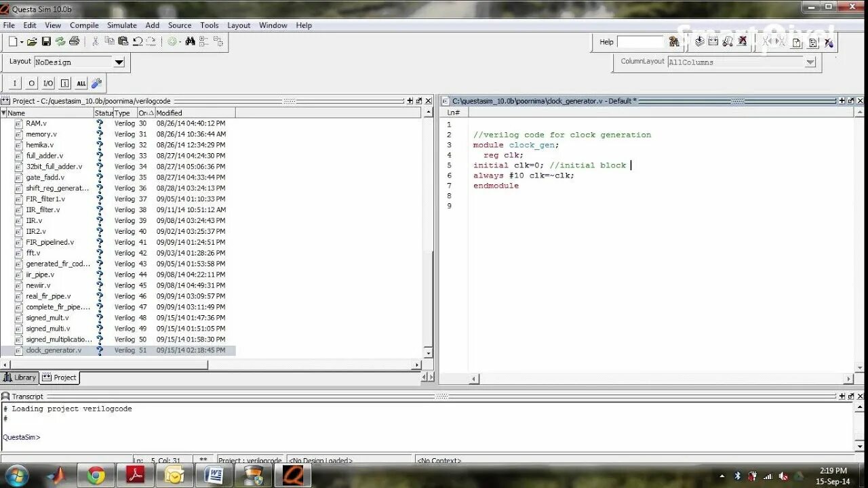Save the file with the floppy disk icon

[x=46, y=41]
